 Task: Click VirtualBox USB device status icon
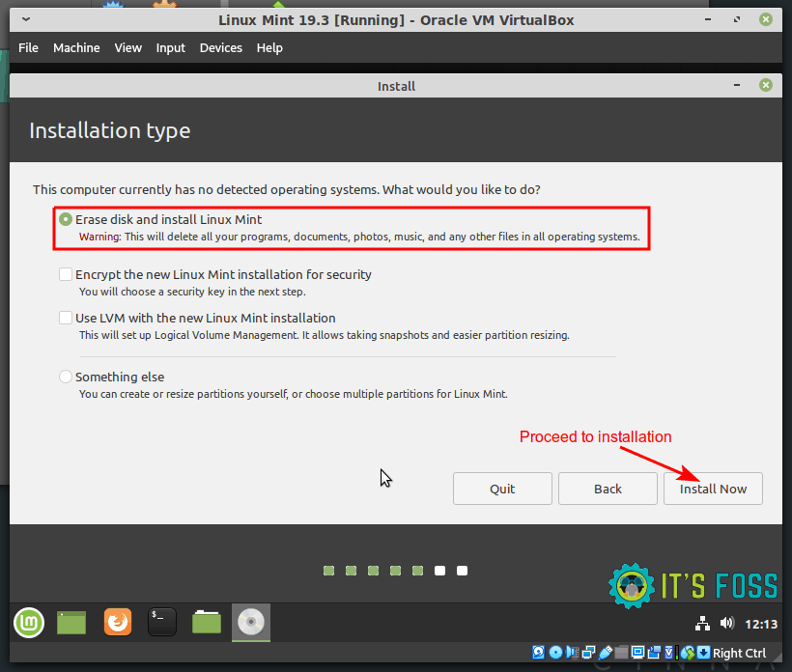606,654
